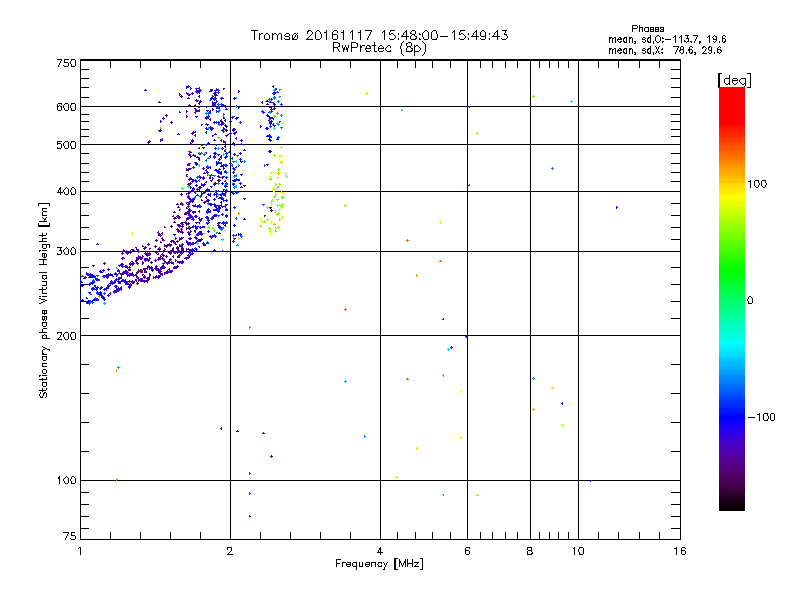Click the '75' y-axis tick label
This screenshot has width=800, height=600.
pyautogui.click(x=70, y=536)
